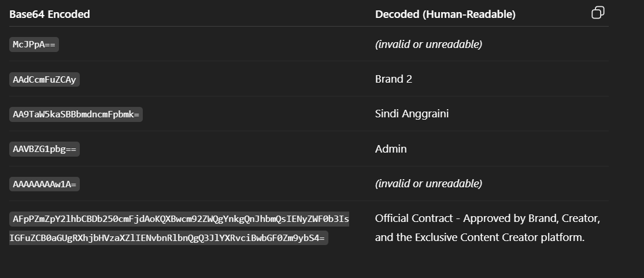Click the first (invalid or unreadable) entry
Screen dimensions: 644x278
click(x=428, y=45)
